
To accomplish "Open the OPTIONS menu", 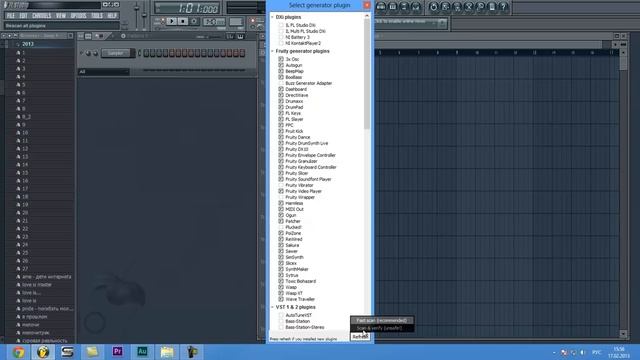I will (x=78, y=16).
